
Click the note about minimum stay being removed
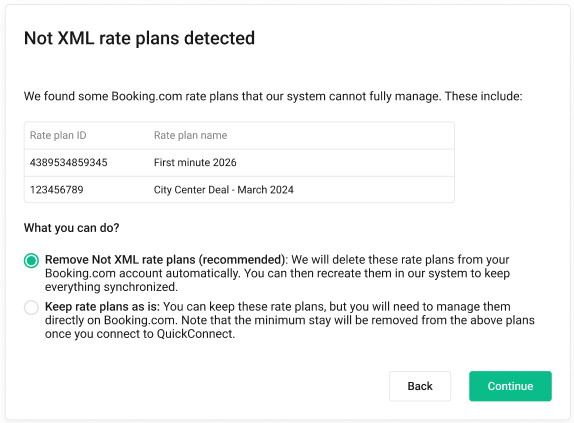pyautogui.click(x=358, y=320)
